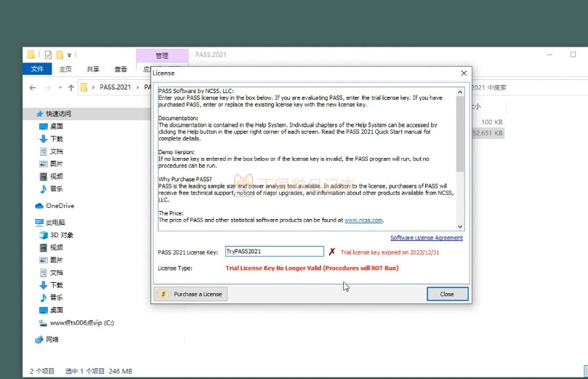Switch to the 主页 ribbon tab
This screenshot has width=588, height=379.
[x=65, y=69]
